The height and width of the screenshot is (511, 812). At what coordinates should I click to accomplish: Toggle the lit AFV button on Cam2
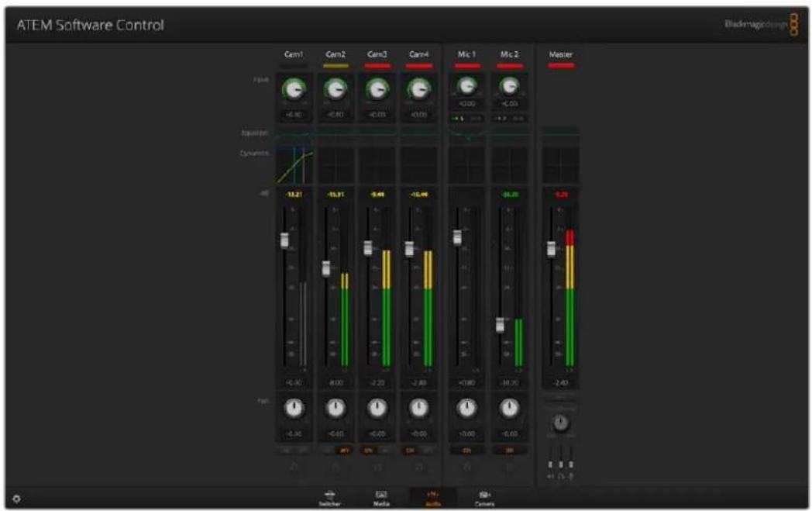[x=344, y=451]
